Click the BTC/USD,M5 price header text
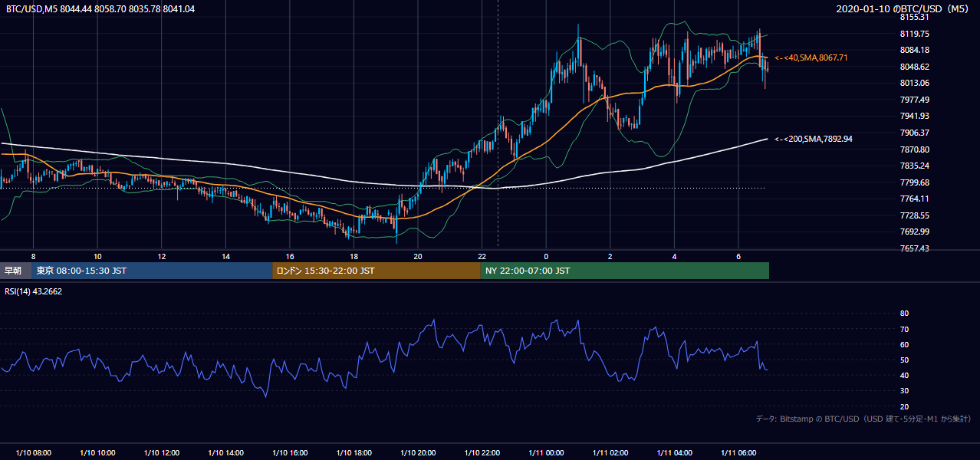The width and height of the screenshot is (980, 460). pos(100,8)
